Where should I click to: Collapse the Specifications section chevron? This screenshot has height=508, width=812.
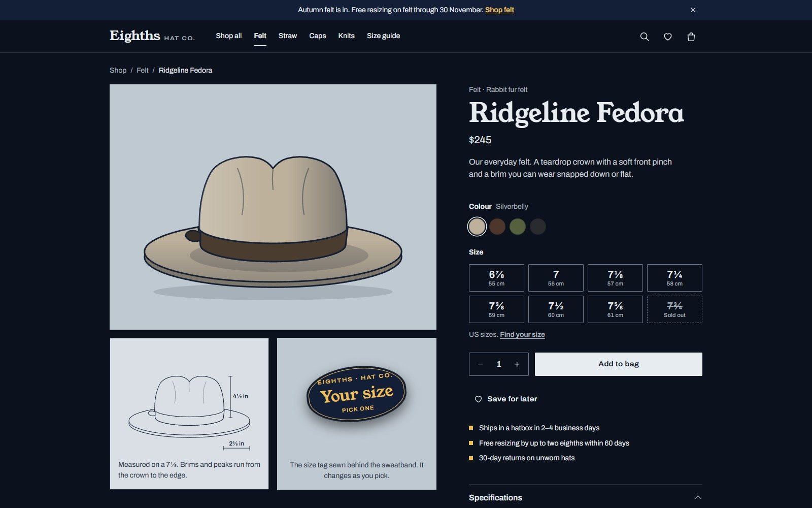698,497
